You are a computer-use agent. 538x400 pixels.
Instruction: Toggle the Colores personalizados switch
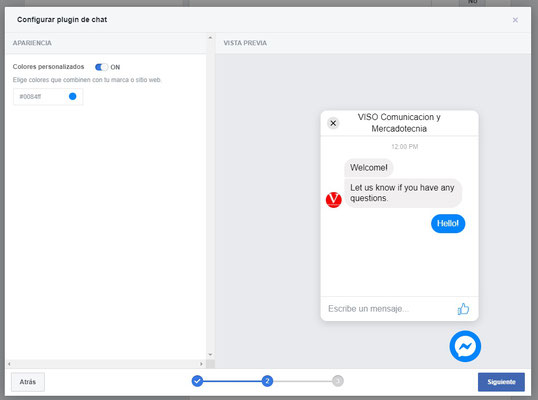click(101, 67)
